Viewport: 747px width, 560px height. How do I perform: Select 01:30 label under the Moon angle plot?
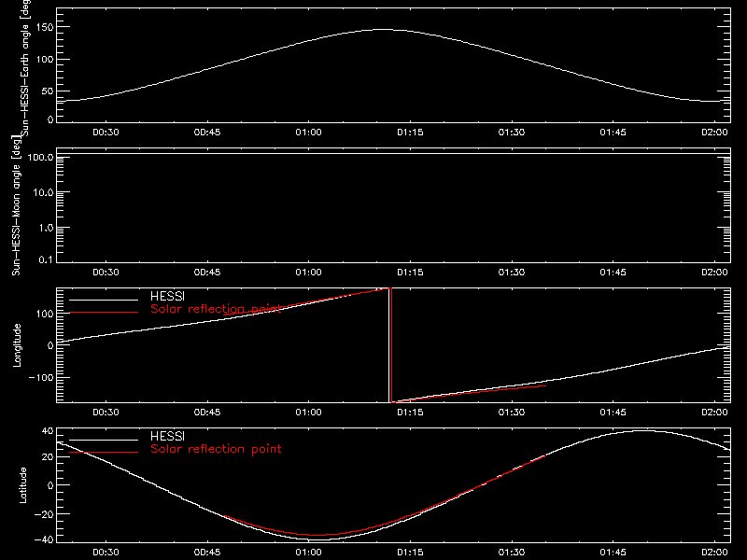pos(512,272)
